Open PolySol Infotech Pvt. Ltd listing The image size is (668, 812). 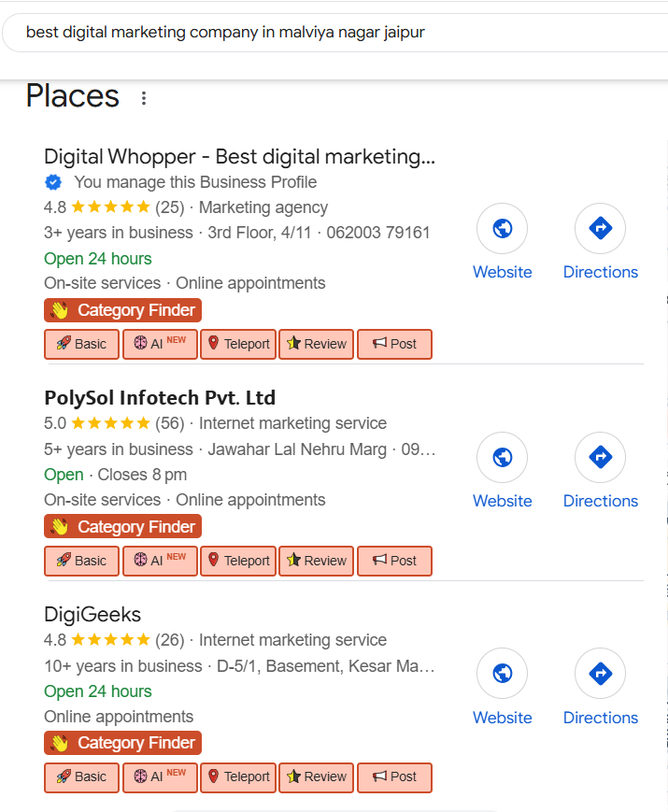coord(160,398)
